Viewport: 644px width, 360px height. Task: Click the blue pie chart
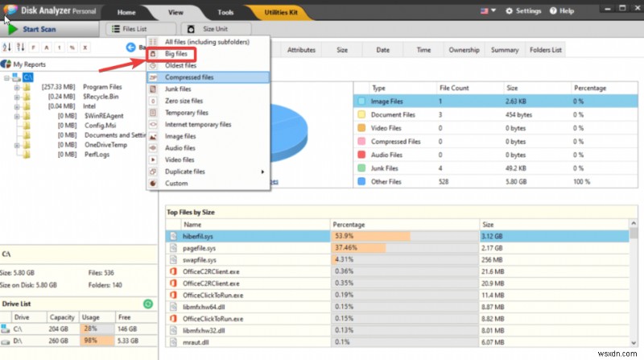click(289, 132)
